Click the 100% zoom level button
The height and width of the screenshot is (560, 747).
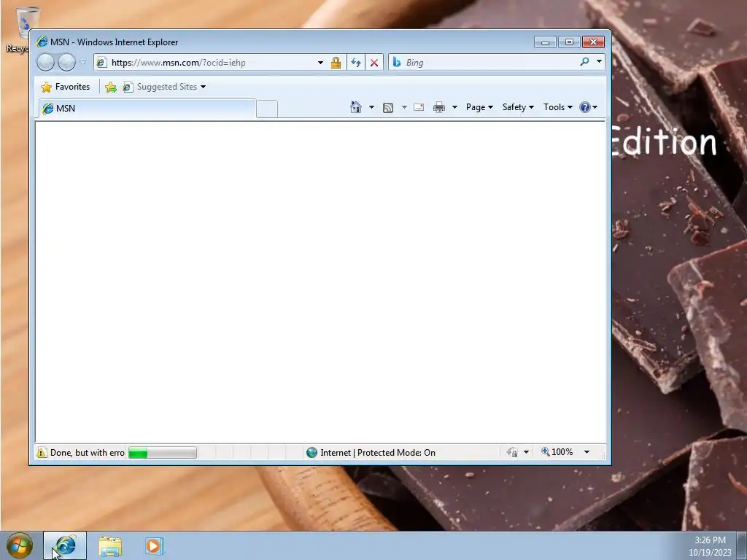tap(557, 452)
